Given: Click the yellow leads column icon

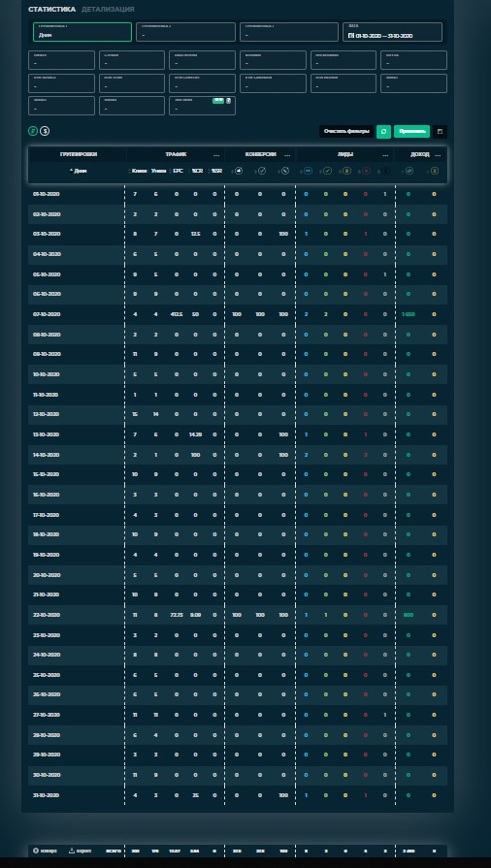Looking at the screenshot, I should [346, 171].
